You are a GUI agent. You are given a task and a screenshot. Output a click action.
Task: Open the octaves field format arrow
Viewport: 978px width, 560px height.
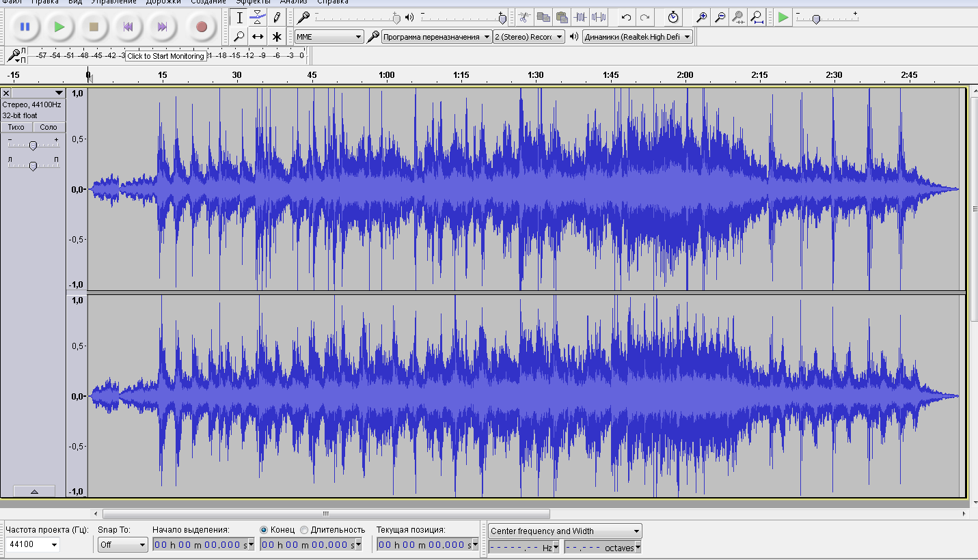pos(638,547)
